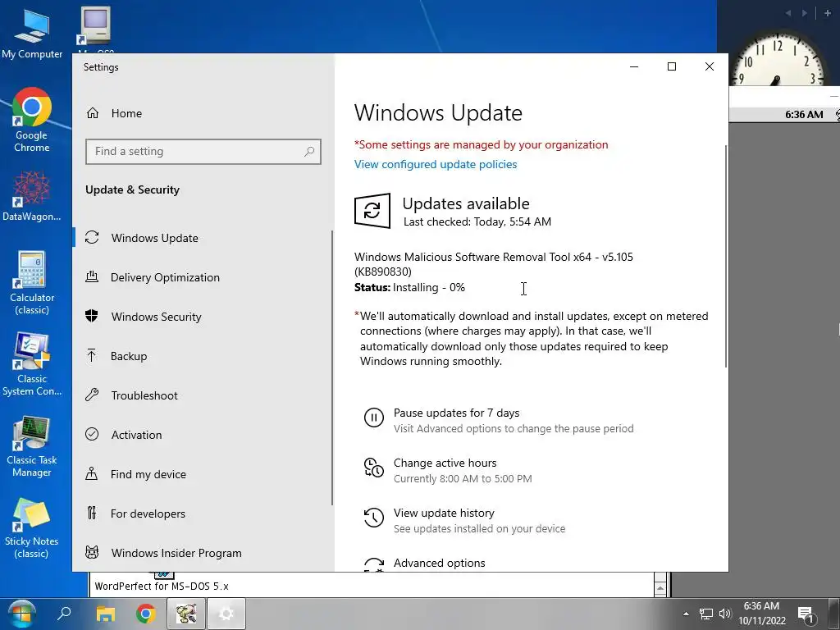Click the volume speaker tray icon

(x=725, y=614)
